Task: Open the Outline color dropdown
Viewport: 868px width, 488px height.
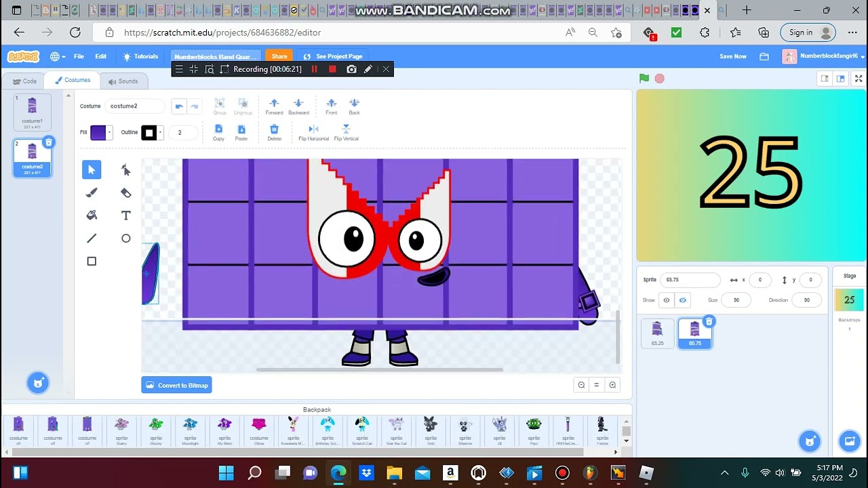Action: (x=161, y=132)
